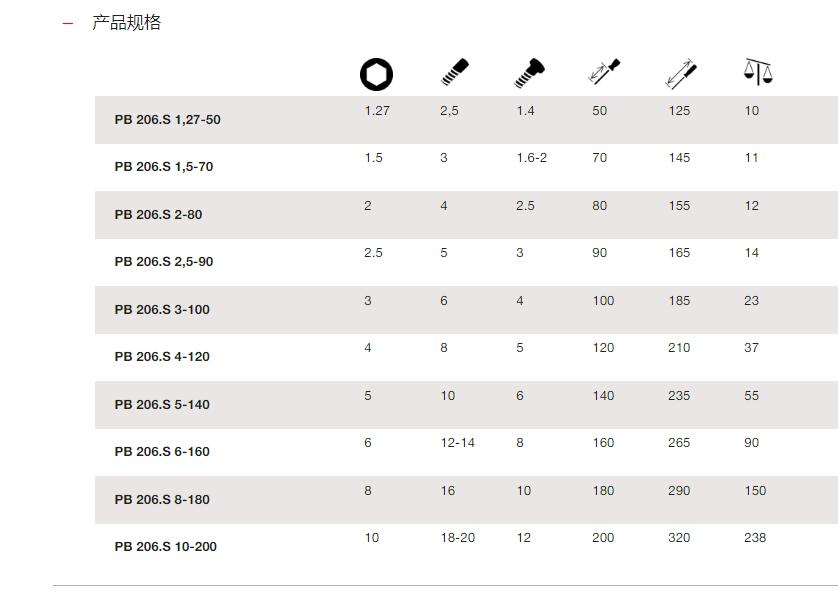Screen dimensions: 838x598
Task: Select product PB 206.S 8-180
Action: (162, 500)
